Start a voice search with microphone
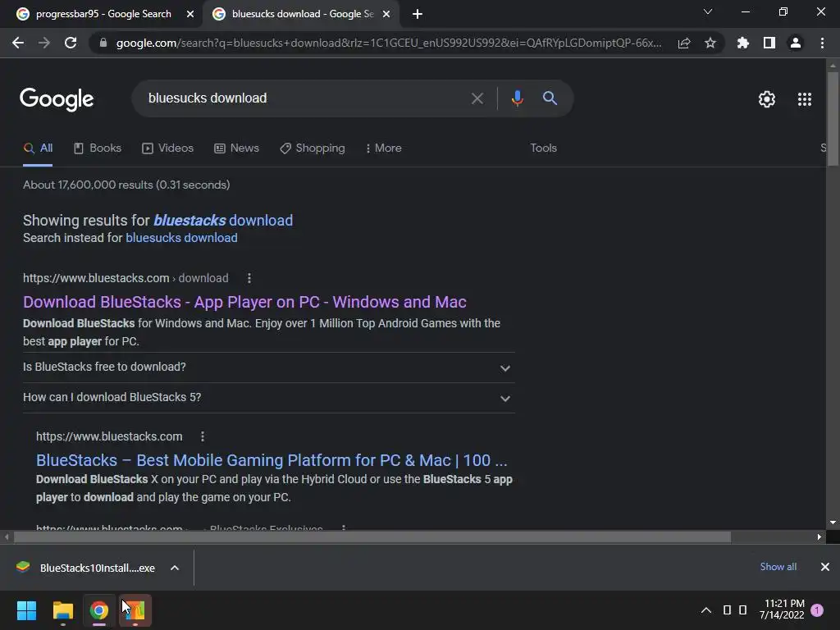Viewport: 840px width, 630px height. (x=517, y=98)
